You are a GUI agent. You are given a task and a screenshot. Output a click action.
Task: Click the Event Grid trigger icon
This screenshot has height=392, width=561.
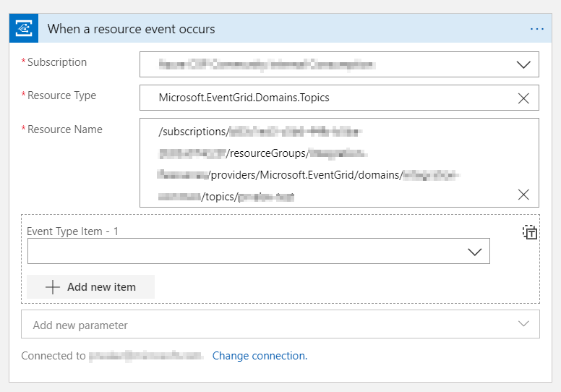coord(23,29)
